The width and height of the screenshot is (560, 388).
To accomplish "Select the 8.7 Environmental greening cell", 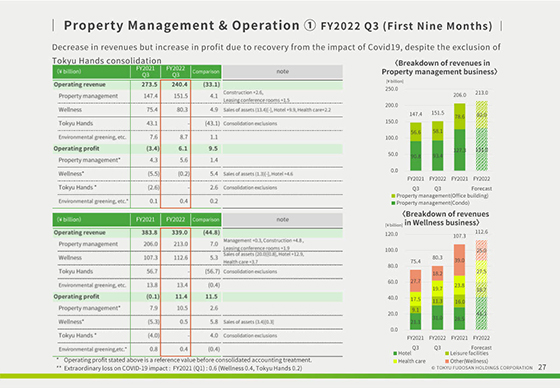I will (183, 137).
